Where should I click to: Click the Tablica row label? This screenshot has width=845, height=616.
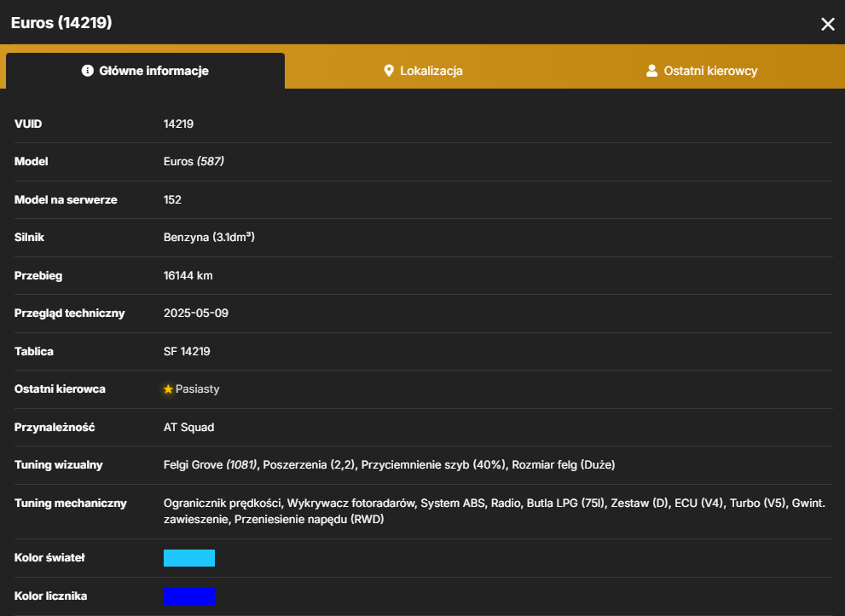click(34, 351)
